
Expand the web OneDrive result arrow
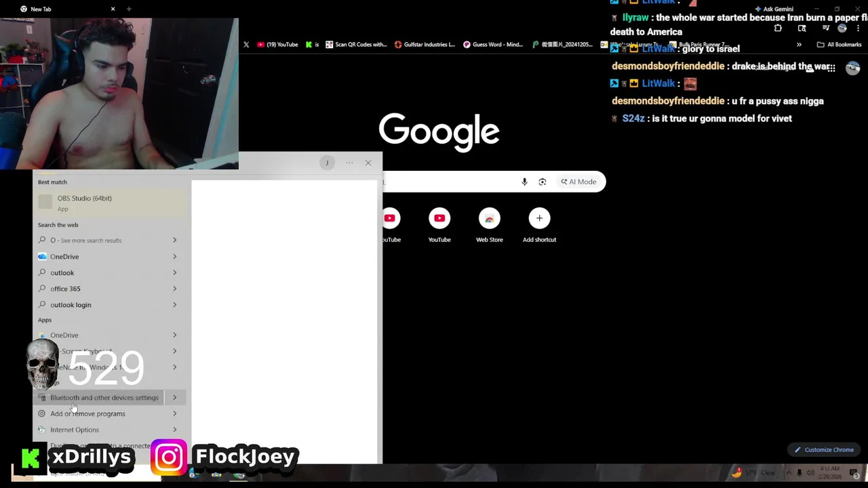tap(174, 256)
